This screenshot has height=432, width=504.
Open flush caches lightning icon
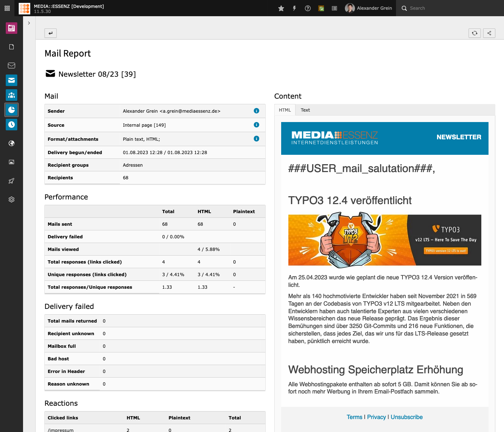click(x=294, y=8)
